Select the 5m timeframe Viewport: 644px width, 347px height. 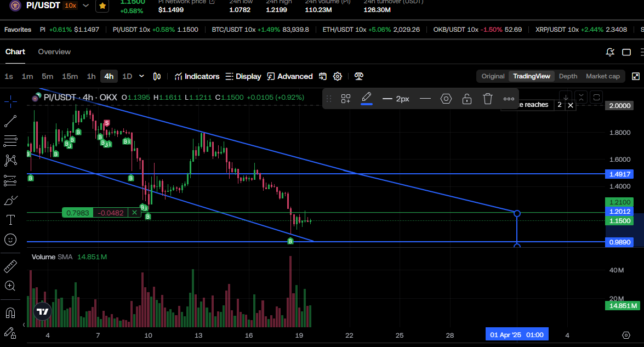click(48, 76)
